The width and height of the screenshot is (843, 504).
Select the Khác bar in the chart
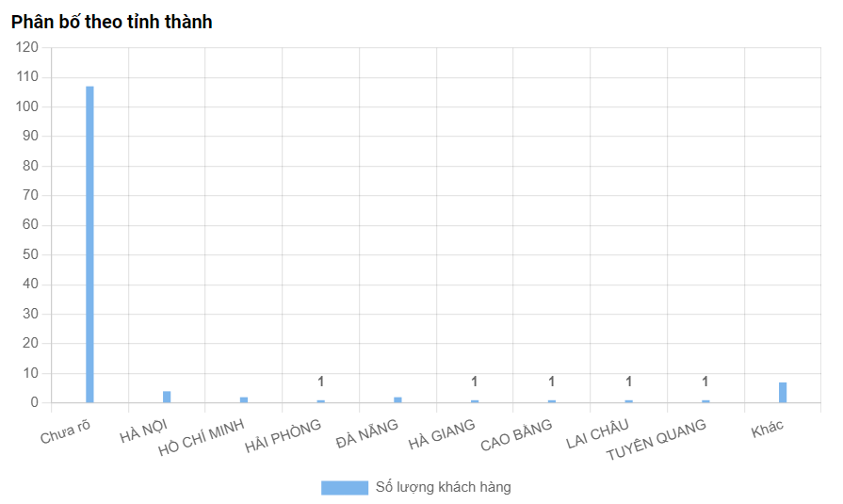click(x=783, y=393)
